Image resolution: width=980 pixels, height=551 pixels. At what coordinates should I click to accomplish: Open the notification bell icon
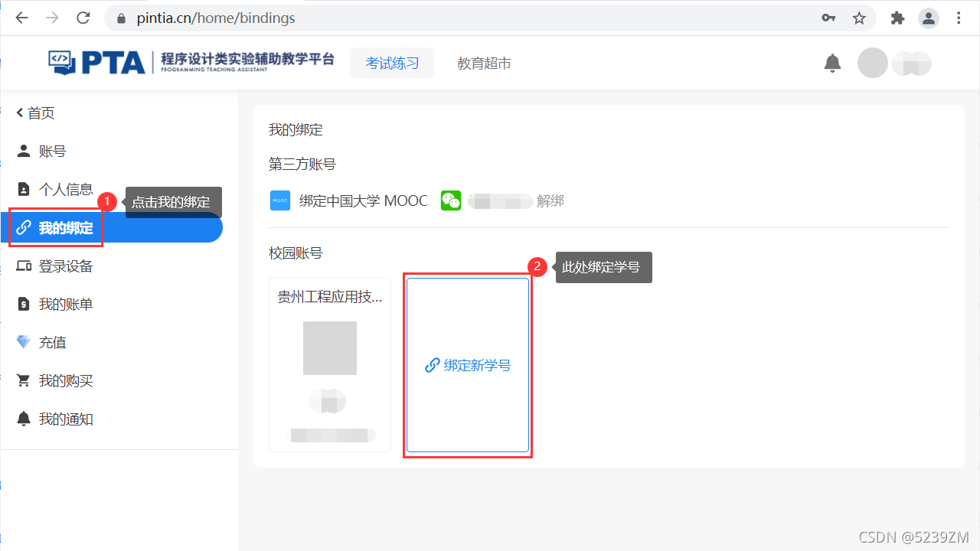pyautogui.click(x=832, y=63)
